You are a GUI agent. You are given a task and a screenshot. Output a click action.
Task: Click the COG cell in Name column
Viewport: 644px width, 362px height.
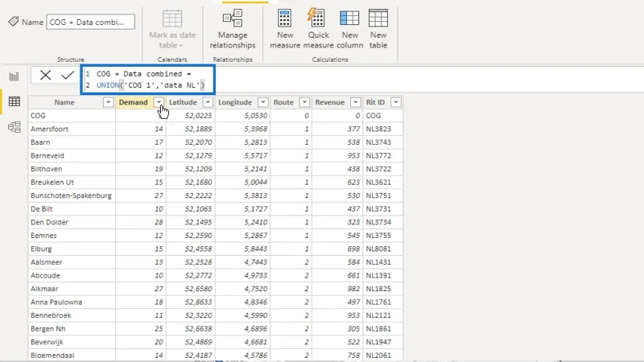72,116
